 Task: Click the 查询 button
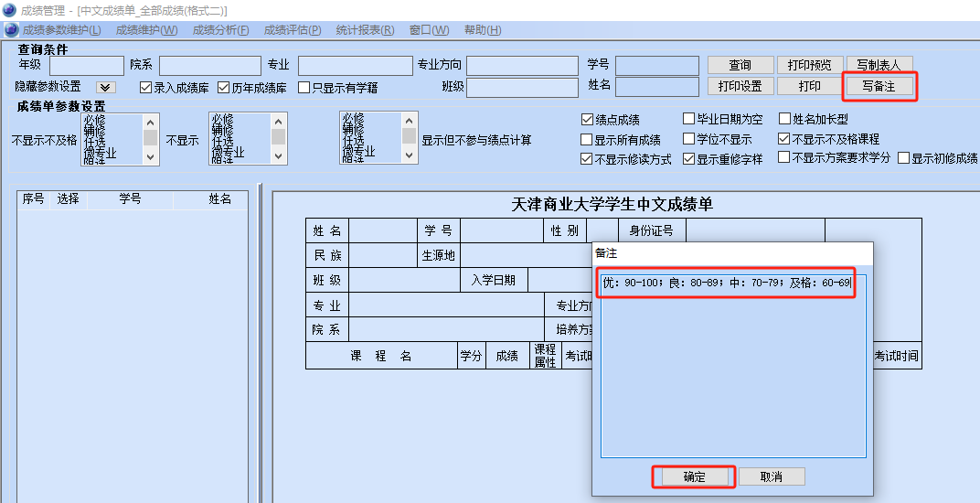740,65
